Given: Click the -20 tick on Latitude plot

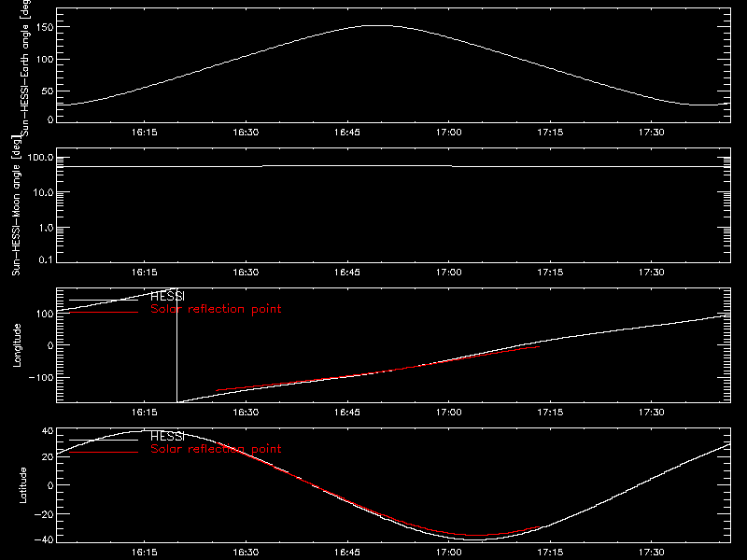Looking at the screenshot, I should pos(44,514).
